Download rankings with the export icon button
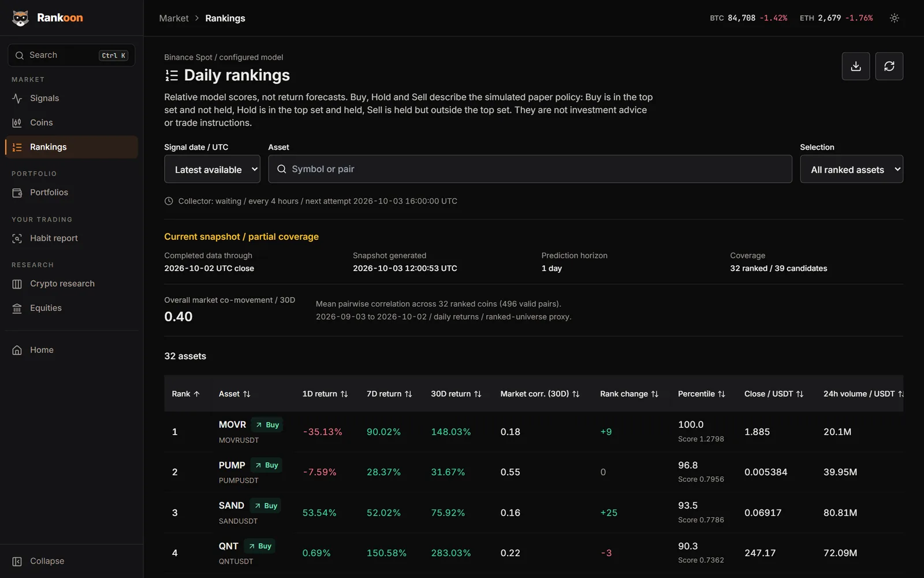Image resolution: width=924 pixels, height=578 pixels. click(x=856, y=66)
